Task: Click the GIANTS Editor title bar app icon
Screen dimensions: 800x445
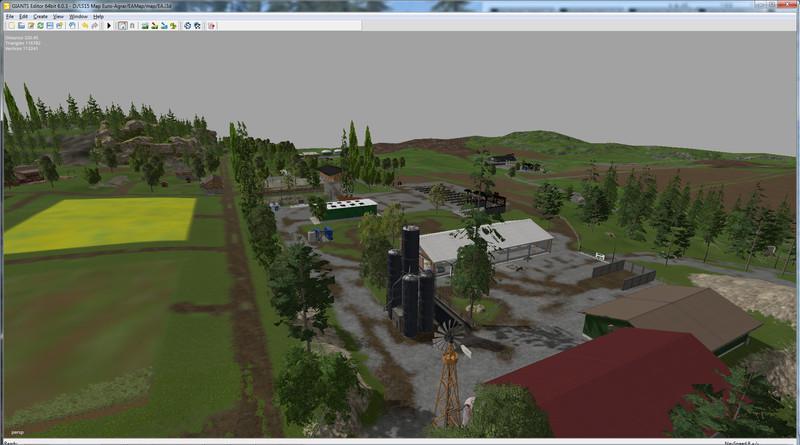Action: point(6,6)
